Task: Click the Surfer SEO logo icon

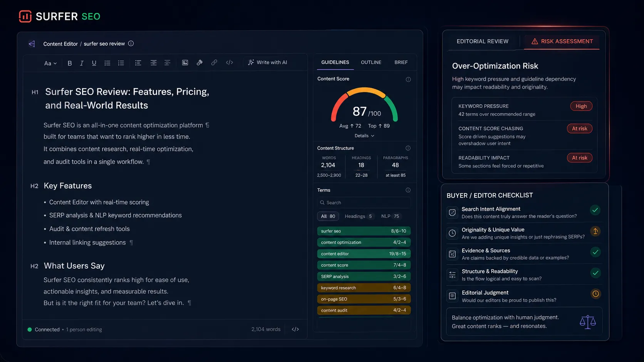Action: point(25,16)
